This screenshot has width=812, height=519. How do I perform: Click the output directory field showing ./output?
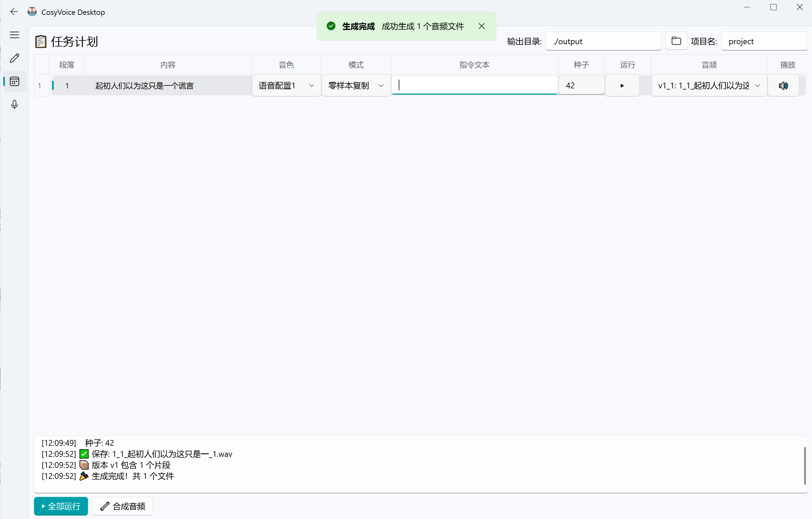tap(603, 41)
